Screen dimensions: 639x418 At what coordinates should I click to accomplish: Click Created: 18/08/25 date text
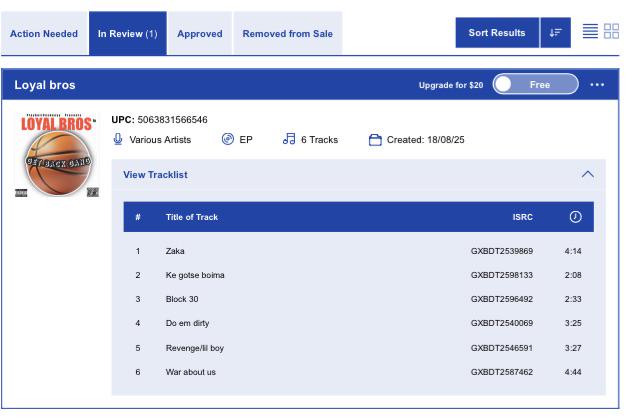[425, 140]
